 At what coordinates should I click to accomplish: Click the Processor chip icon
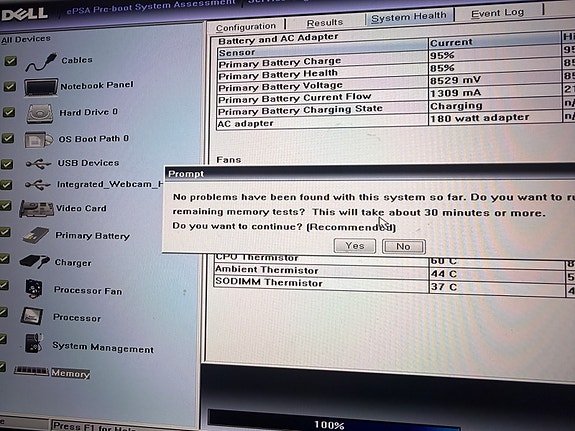[x=32, y=316]
